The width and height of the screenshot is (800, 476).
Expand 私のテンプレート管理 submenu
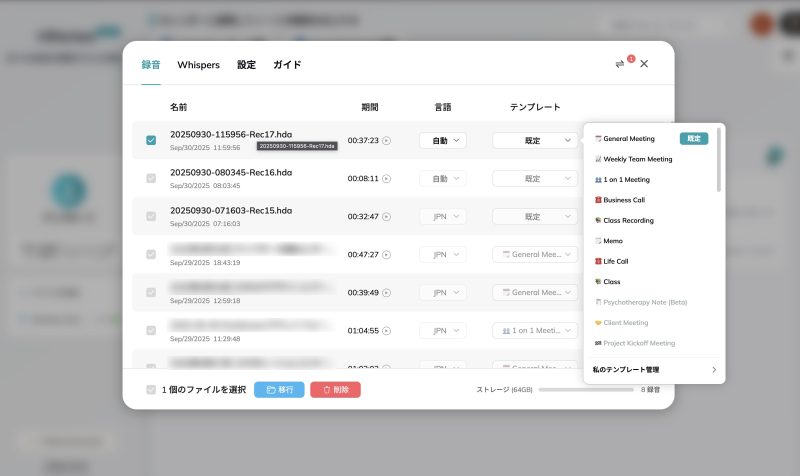pos(654,370)
